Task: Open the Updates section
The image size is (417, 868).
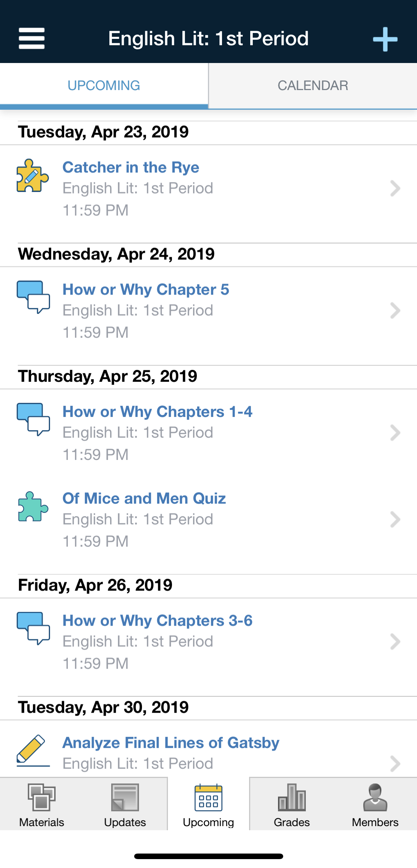Action: click(x=125, y=805)
